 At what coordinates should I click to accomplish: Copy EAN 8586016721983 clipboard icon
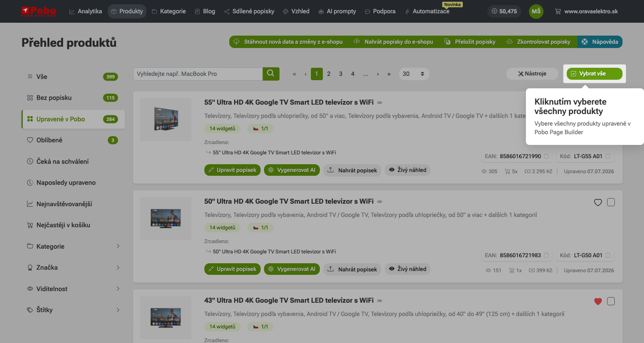click(x=547, y=255)
